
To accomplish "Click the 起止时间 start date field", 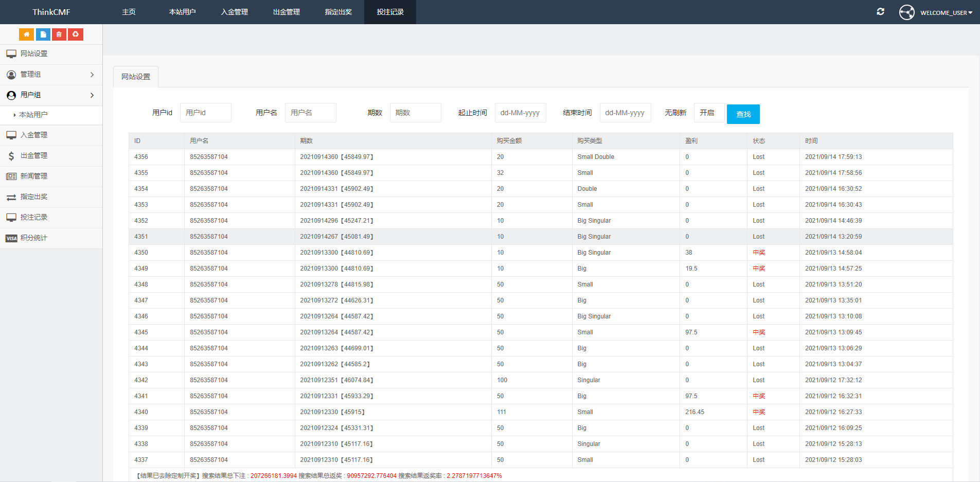I will (x=520, y=113).
